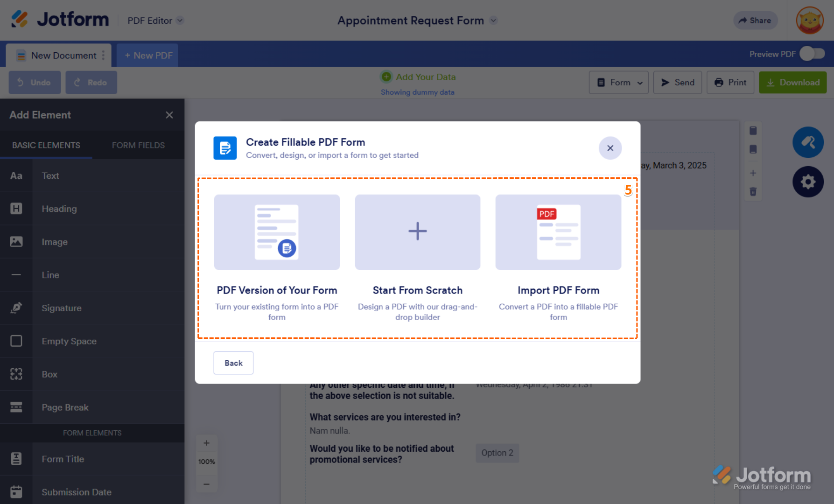This screenshot has height=504, width=834.
Task: Expand the PDF Editor dropdown
Action: point(180,21)
